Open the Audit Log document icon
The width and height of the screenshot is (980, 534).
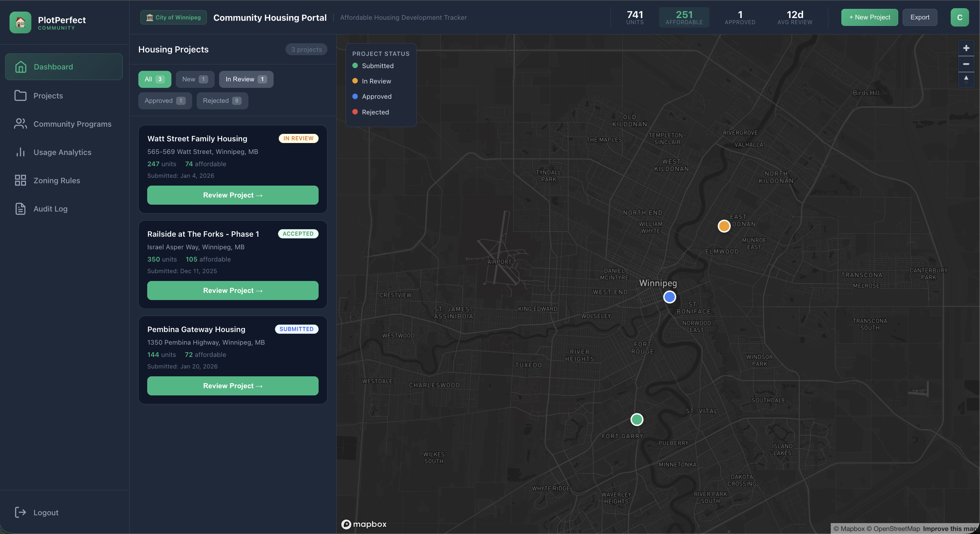click(x=20, y=208)
